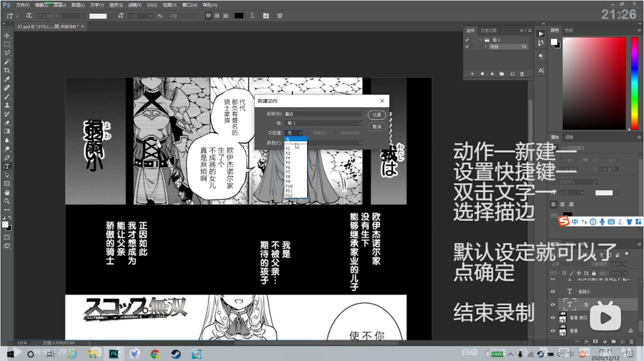This screenshot has width=644, height=361.
Task: Select the Move tool in toolbar
Action: 7,36
